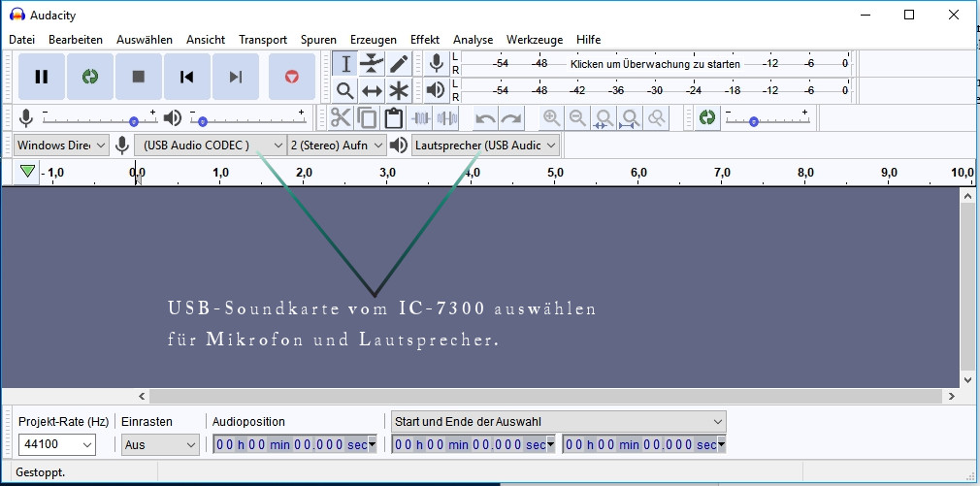Click the selection start time field
This screenshot has height=486, width=980.
coord(474,444)
